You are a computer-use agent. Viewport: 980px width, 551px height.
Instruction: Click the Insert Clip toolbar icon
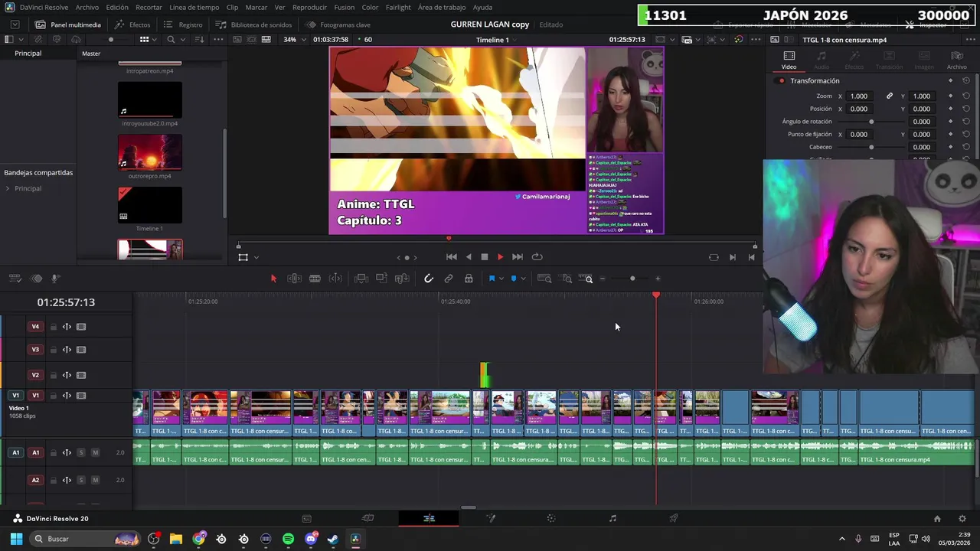coord(361,279)
